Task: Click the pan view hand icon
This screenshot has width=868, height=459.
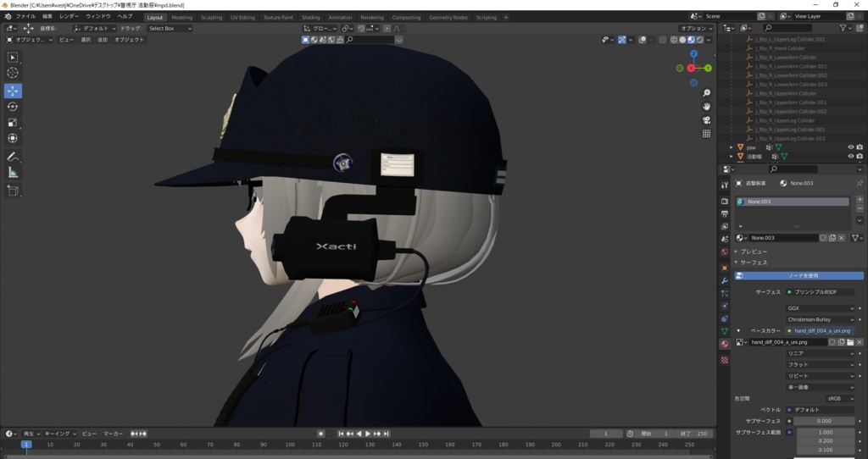Action: pos(706,106)
